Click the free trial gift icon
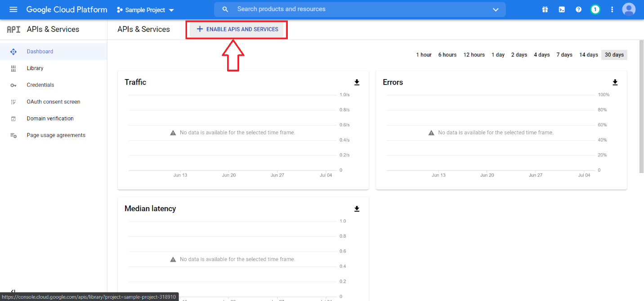 point(545,9)
